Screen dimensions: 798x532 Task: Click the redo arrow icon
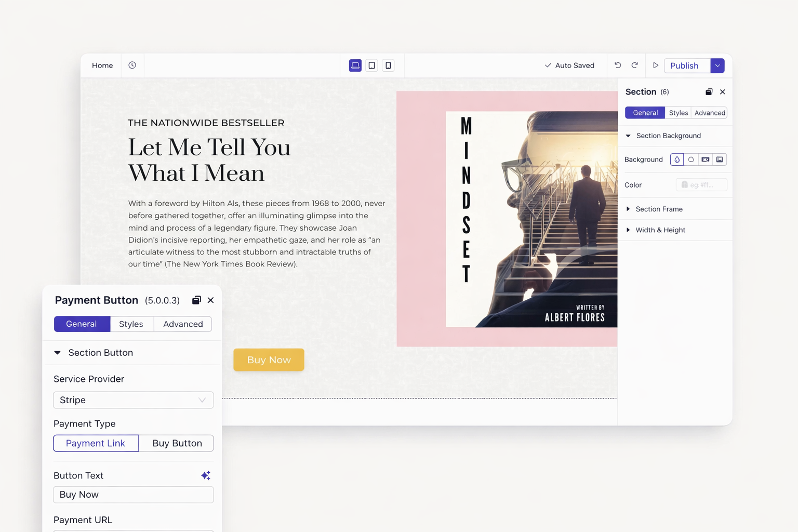[634, 65]
